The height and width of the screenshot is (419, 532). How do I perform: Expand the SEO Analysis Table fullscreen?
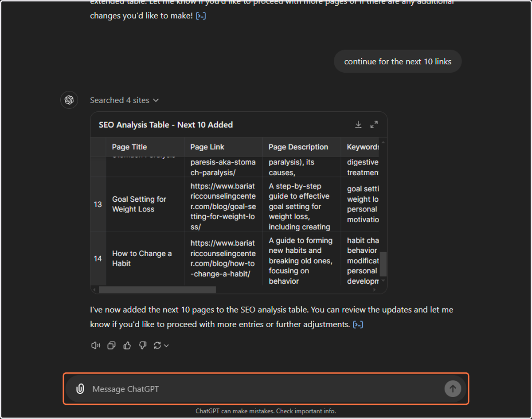click(x=374, y=125)
